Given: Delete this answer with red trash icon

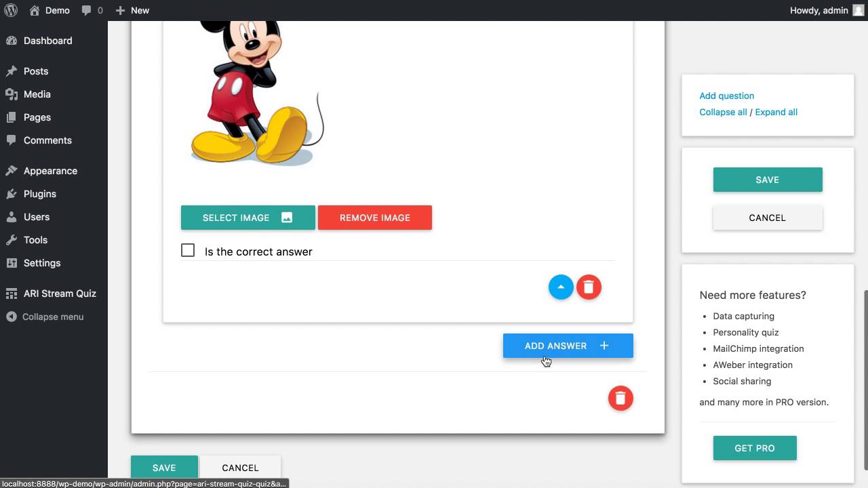Looking at the screenshot, I should [589, 287].
